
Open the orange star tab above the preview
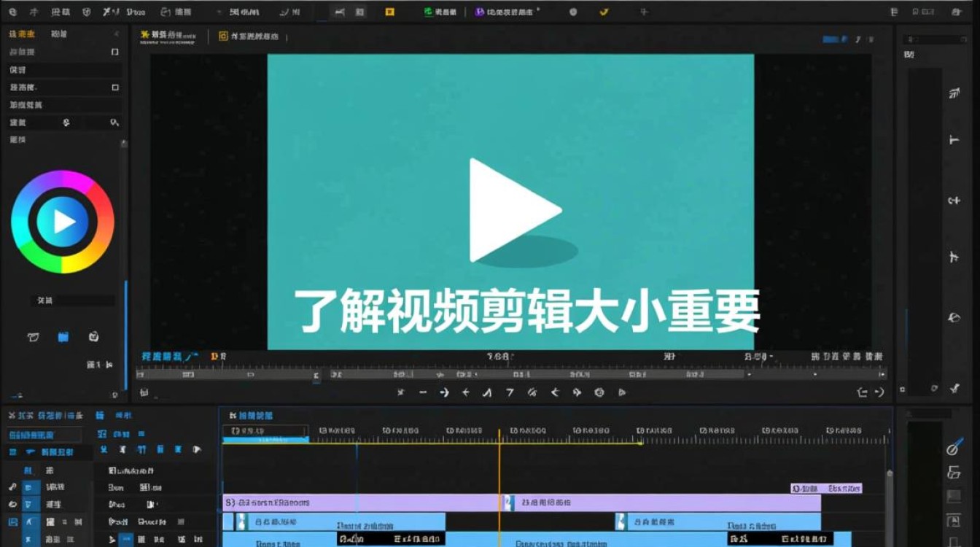[168, 35]
